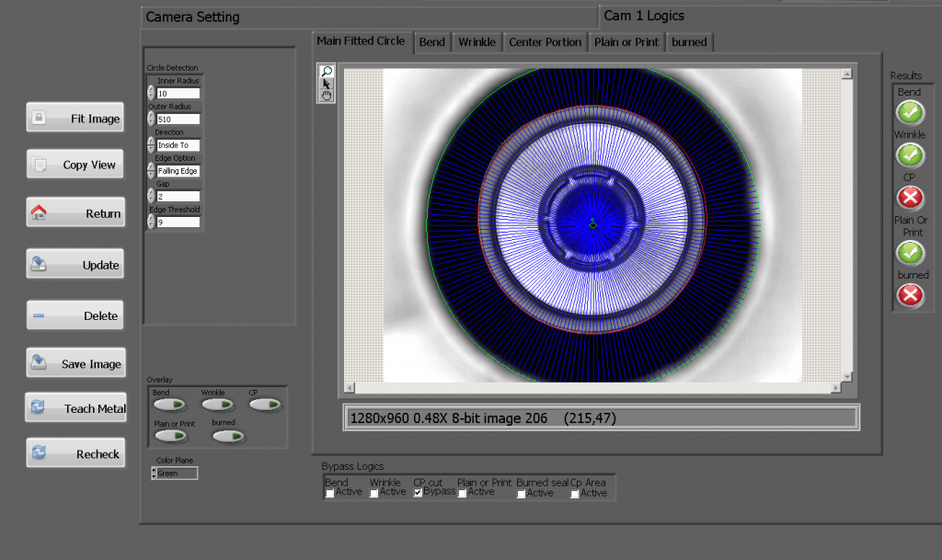Switch to the Wrinkle tab
942x560 pixels.
[477, 42]
